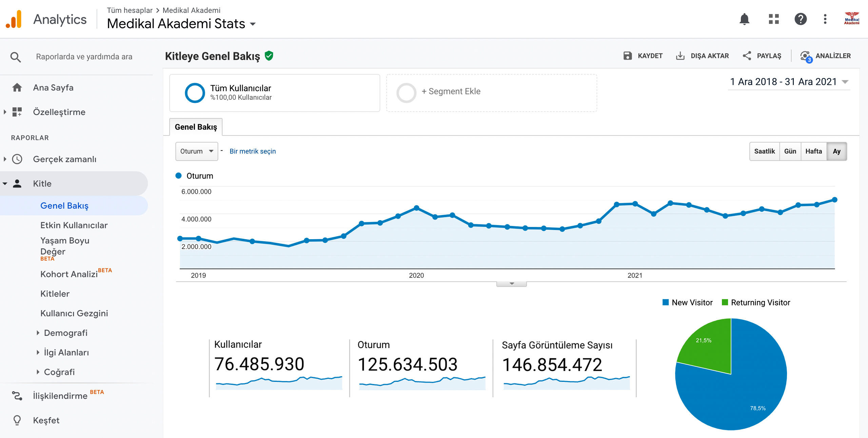Click the Bir metrik seçin link
868x438 pixels.
coord(253,151)
